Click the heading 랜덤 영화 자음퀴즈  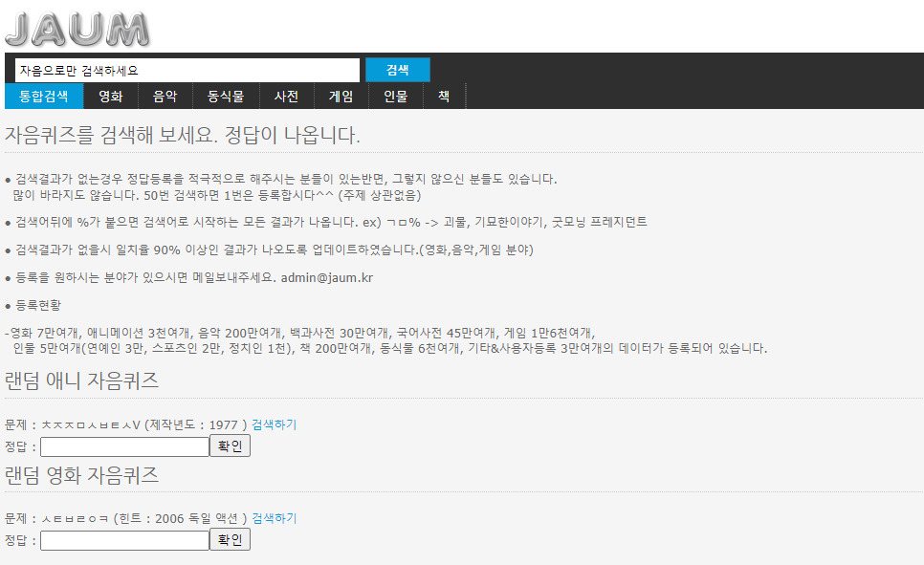coord(82,475)
